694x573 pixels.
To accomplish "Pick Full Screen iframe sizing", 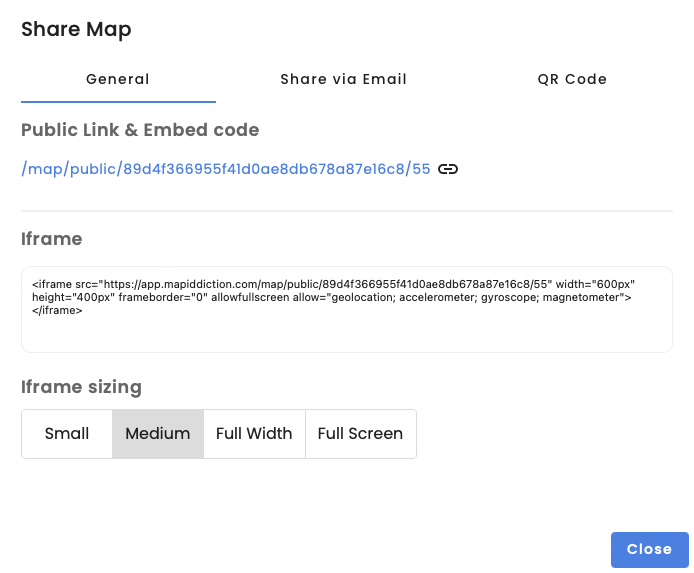I will click(x=360, y=434).
